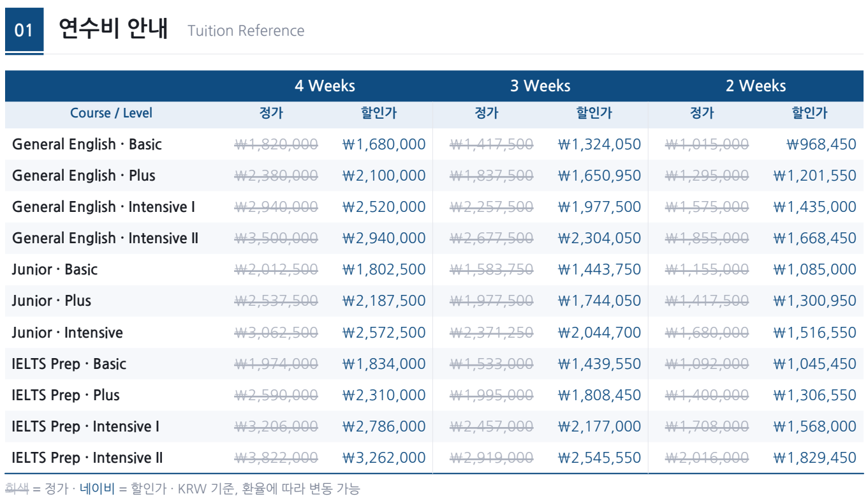Click the 01 section number badge
This screenshot has width=868, height=503.
(24, 30)
